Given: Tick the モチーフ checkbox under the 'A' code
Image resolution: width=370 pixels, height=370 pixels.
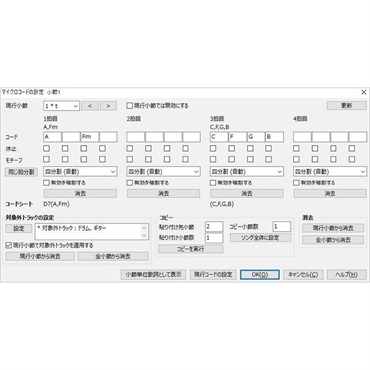Looking at the screenshot, I should pyautogui.click(x=46, y=159).
